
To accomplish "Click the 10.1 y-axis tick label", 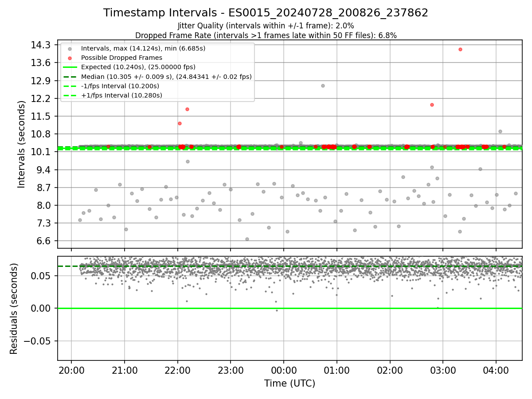I will (41, 152).
